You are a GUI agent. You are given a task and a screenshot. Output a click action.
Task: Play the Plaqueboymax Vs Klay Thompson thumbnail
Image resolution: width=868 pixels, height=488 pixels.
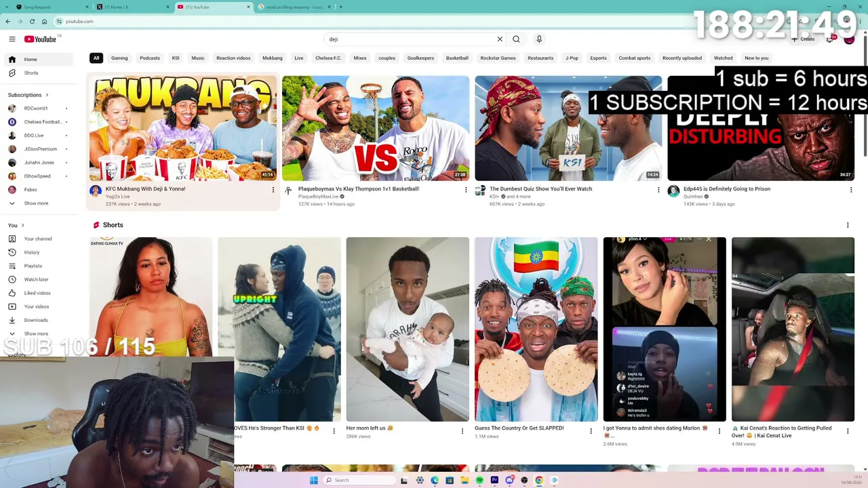(376, 128)
